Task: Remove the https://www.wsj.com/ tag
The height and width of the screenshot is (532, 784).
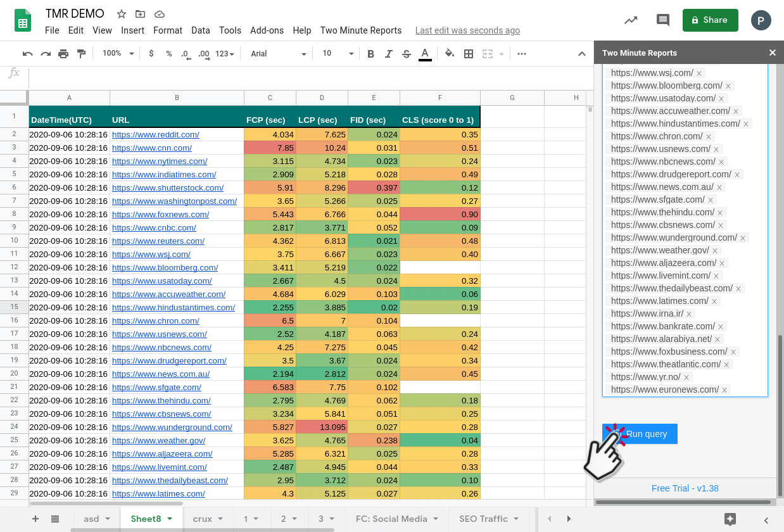Action: [699, 73]
